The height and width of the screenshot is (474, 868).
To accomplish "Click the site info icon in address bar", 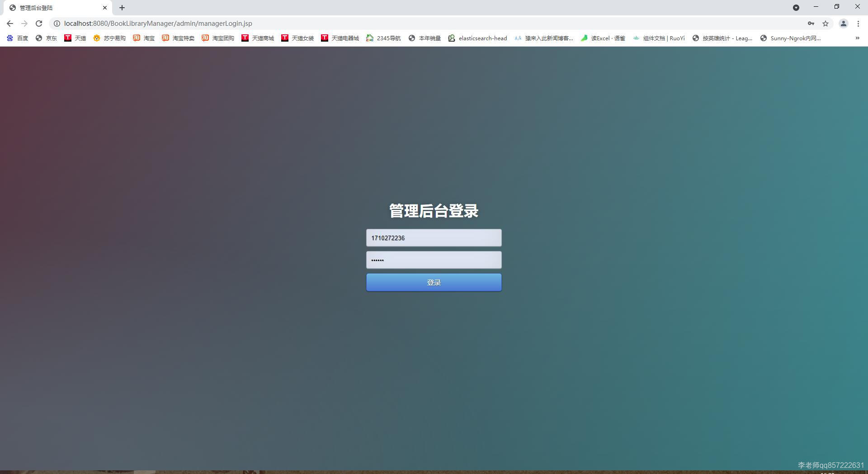I will pos(57,23).
